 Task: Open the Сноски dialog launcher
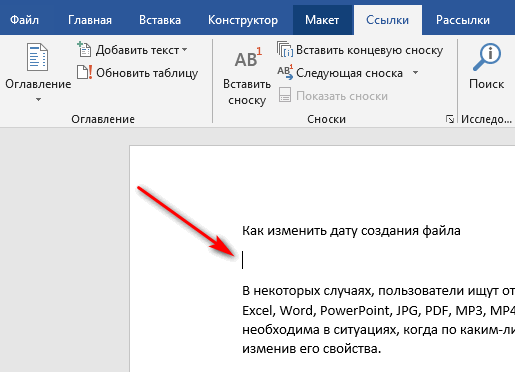(x=450, y=119)
